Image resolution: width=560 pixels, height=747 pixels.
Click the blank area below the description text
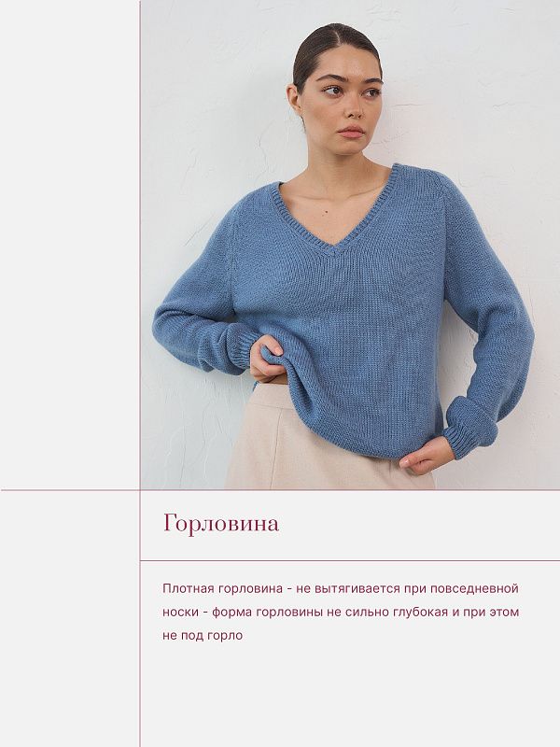click(350, 696)
